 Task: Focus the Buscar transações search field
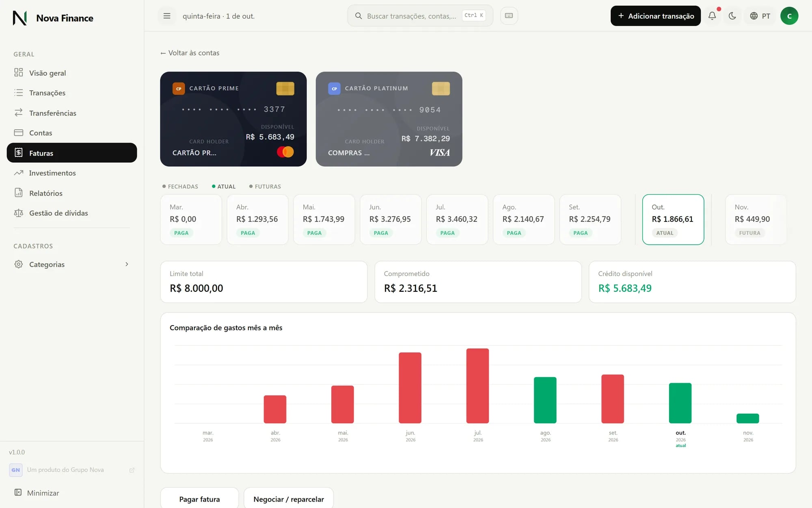click(420, 16)
